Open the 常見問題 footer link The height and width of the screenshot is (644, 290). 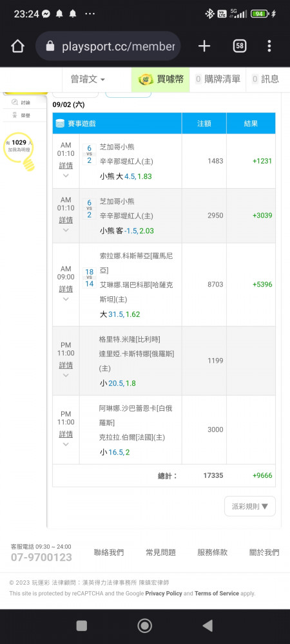(160, 553)
